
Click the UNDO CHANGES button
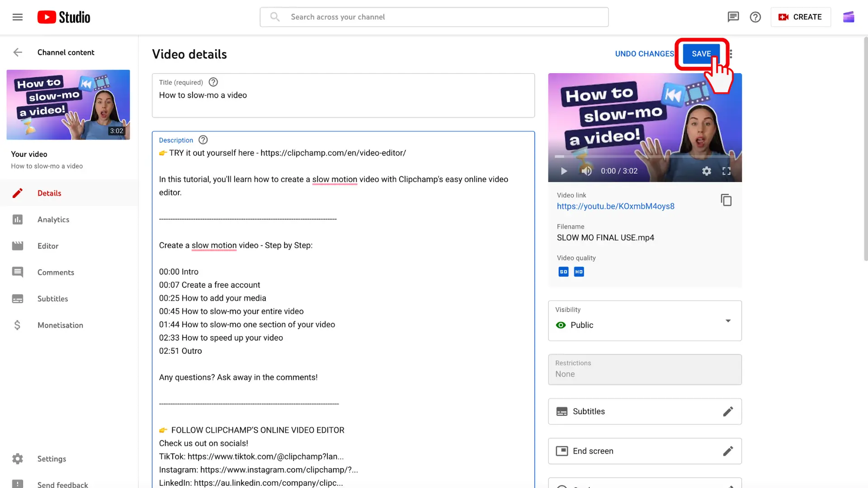tap(644, 54)
